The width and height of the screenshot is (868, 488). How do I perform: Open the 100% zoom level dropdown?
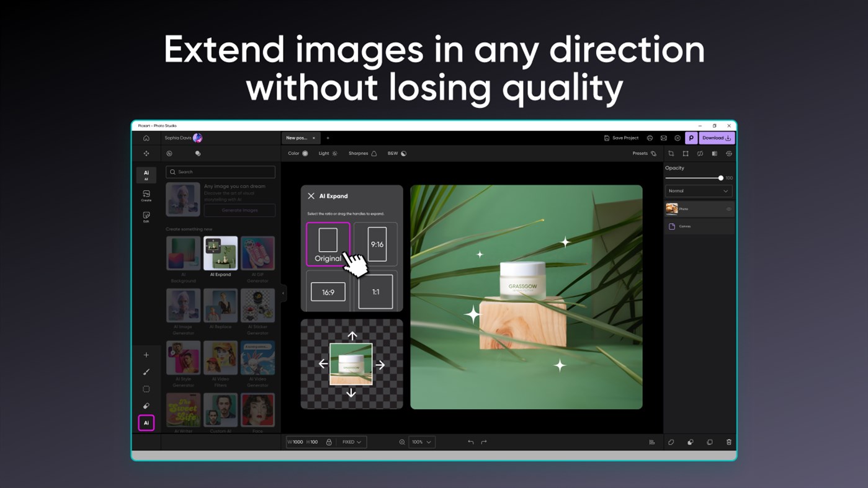[421, 441]
